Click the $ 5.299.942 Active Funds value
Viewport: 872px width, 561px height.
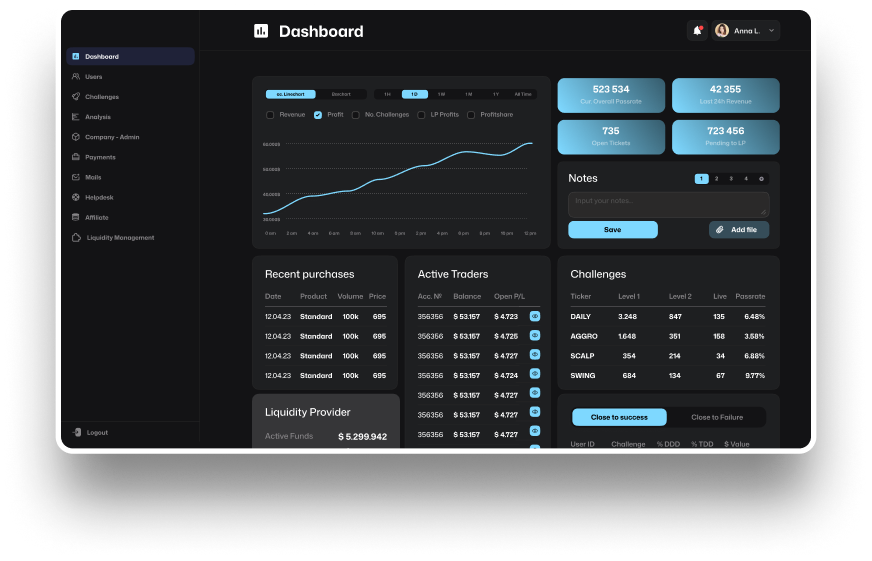click(363, 437)
